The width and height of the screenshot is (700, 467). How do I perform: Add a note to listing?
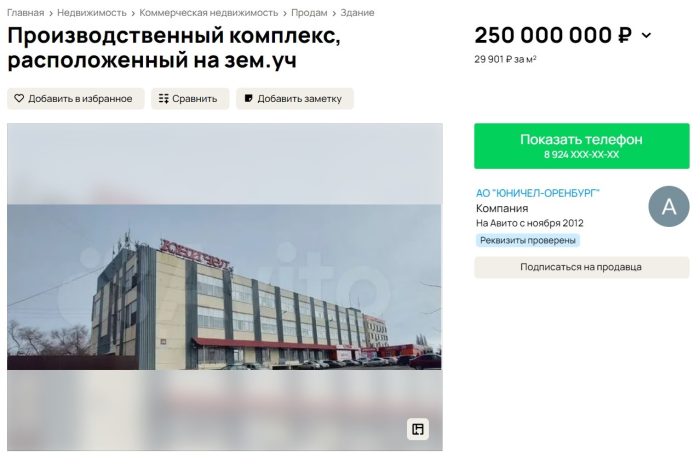point(295,99)
